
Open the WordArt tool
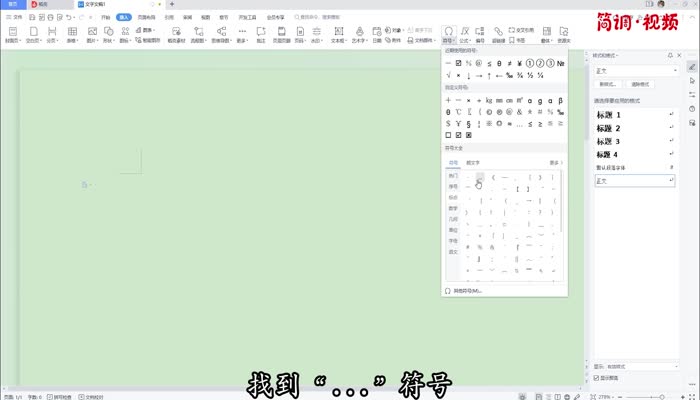(x=359, y=35)
